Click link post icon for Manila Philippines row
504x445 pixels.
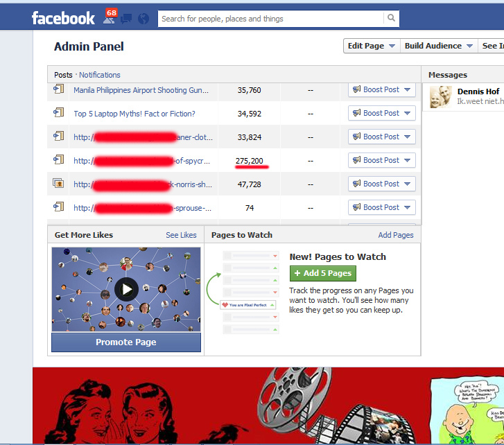point(59,89)
